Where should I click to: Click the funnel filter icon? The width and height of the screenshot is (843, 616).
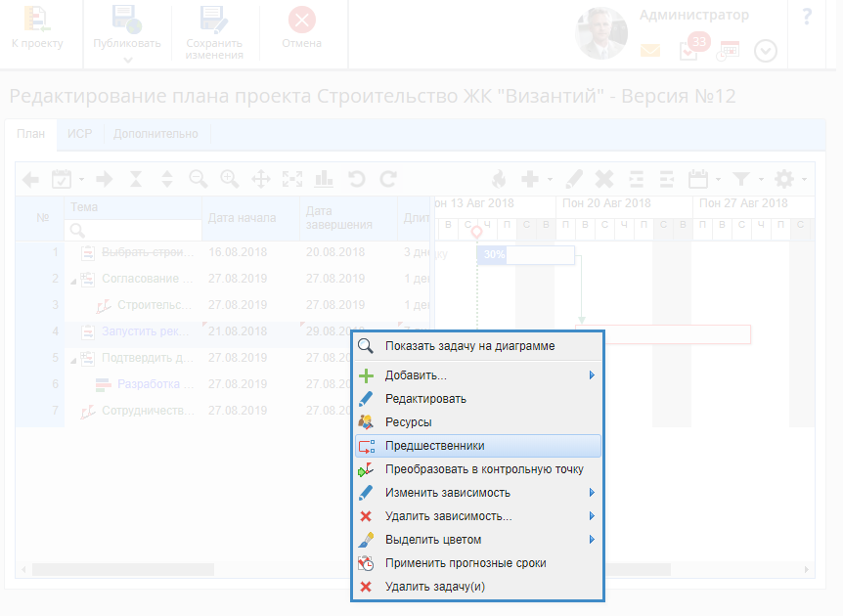click(x=741, y=179)
